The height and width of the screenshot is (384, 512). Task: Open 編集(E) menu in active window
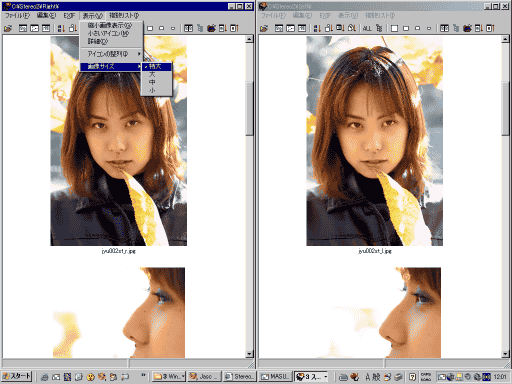46,16
